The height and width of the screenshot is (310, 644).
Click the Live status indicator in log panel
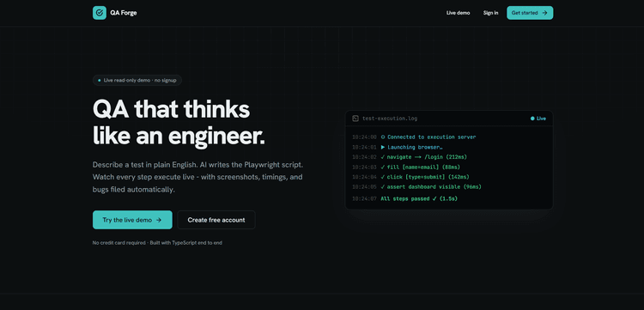click(538, 119)
